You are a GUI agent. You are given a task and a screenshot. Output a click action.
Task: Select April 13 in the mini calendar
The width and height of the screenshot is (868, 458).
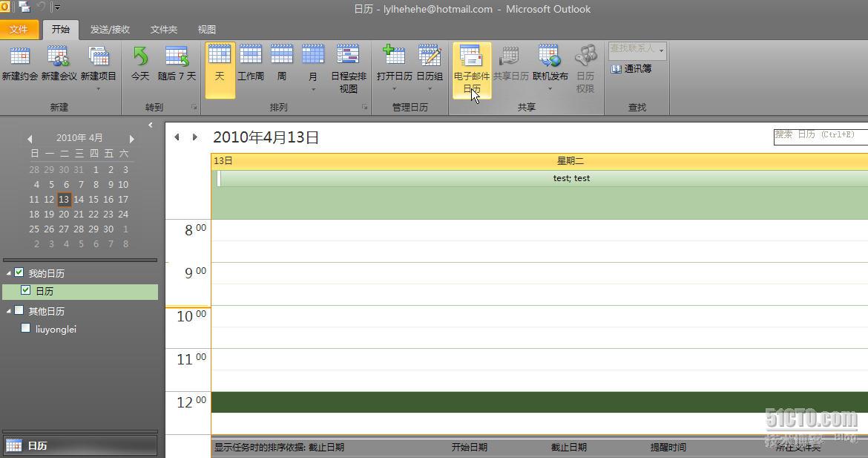pyautogui.click(x=65, y=200)
